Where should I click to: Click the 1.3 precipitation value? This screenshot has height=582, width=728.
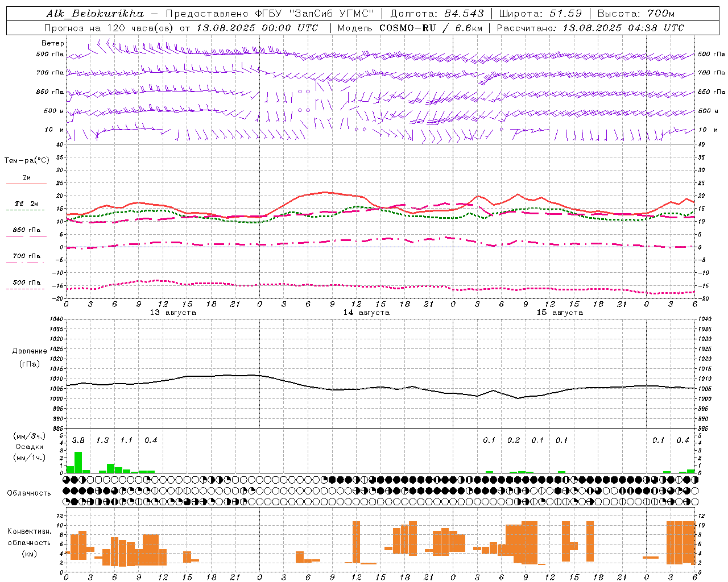pyautogui.click(x=102, y=440)
